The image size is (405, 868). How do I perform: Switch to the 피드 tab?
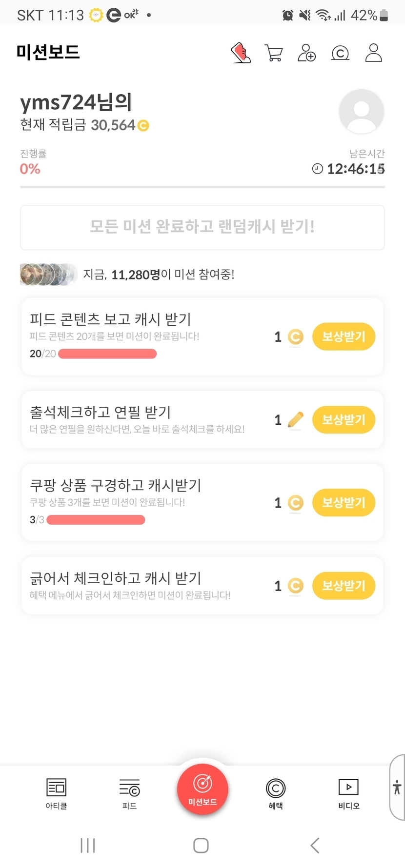[x=129, y=793]
